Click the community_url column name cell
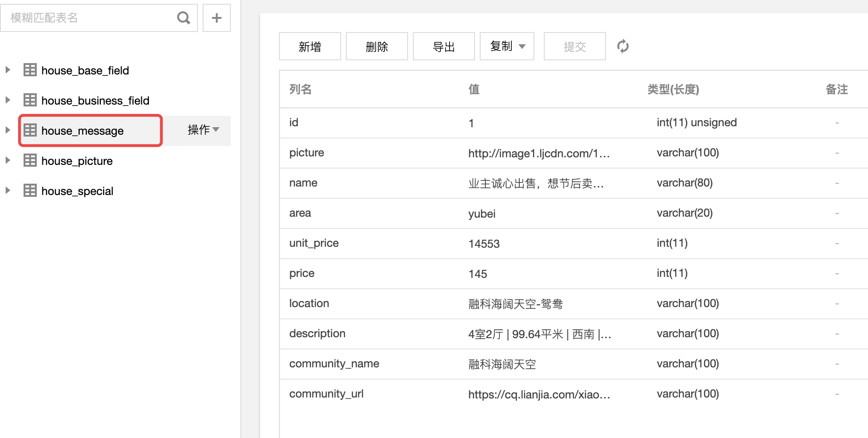This screenshot has width=868, height=438. tap(327, 394)
